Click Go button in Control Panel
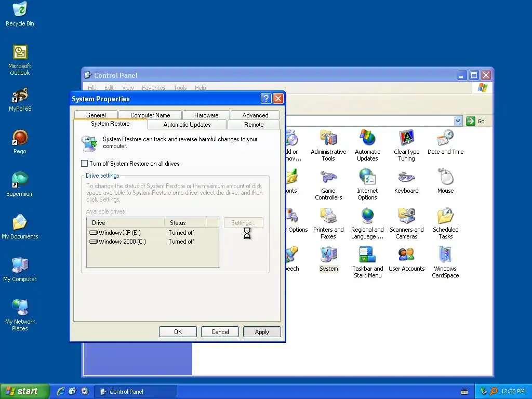This screenshot has height=399, width=532. click(475, 121)
